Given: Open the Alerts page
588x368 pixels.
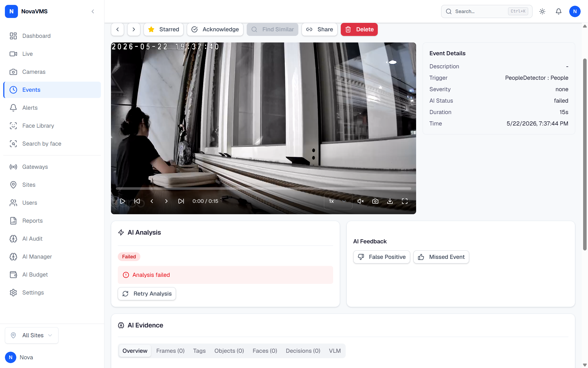Looking at the screenshot, I should click(x=52, y=108).
